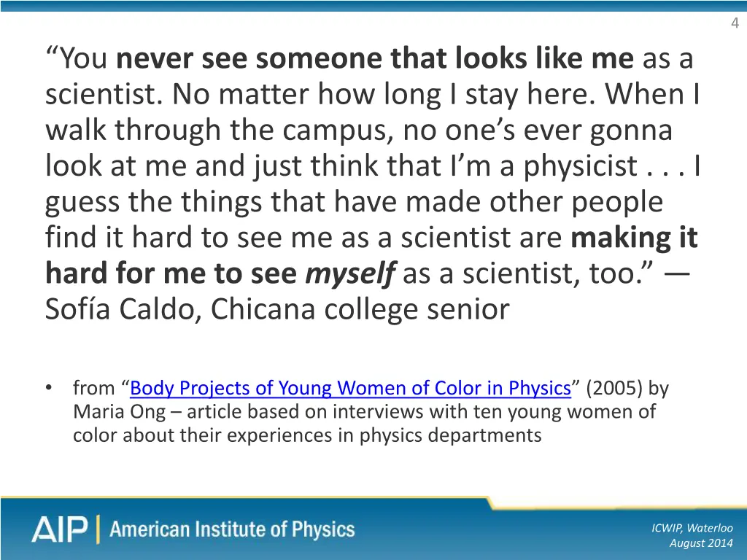Click the blue header bar at top
Screen dimensions: 747x560
(373, 5)
